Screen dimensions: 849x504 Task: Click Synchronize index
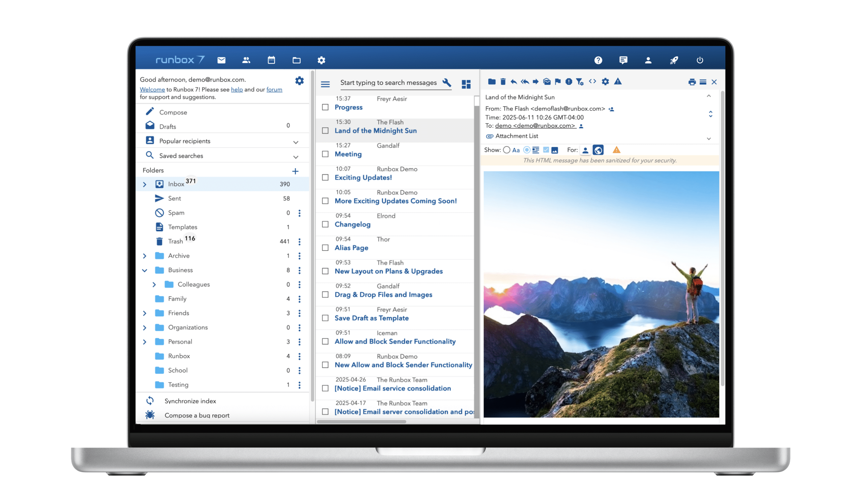click(x=190, y=401)
